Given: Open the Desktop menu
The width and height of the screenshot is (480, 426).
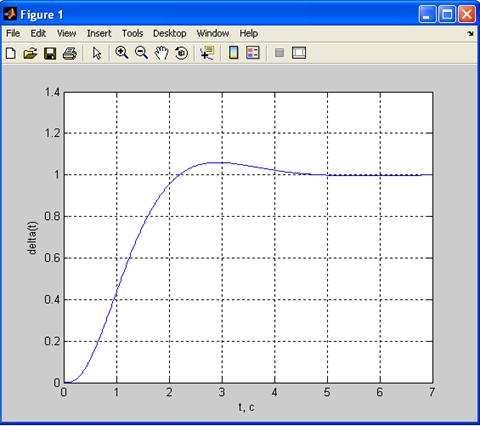Looking at the screenshot, I should 170,33.
